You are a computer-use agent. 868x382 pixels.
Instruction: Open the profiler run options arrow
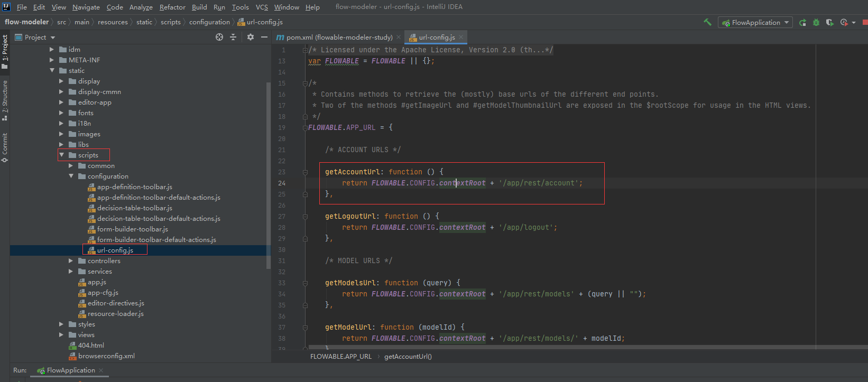(x=854, y=23)
